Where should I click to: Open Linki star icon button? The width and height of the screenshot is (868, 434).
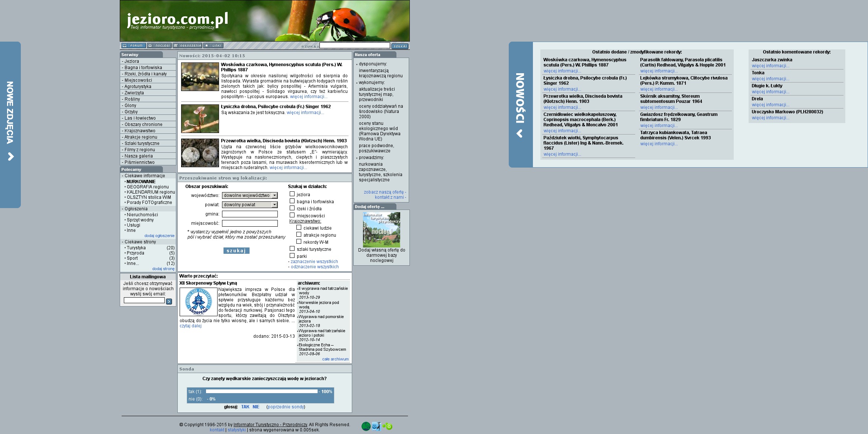pyautogui.click(x=213, y=46)
